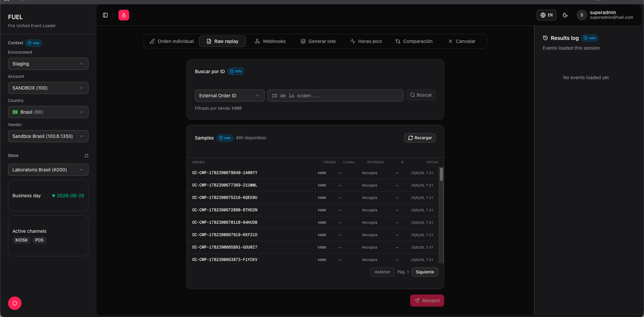Open the Account SANDBOX (100) dropdown
Screen dimensions: 644x317
click(x=48, y=88)
